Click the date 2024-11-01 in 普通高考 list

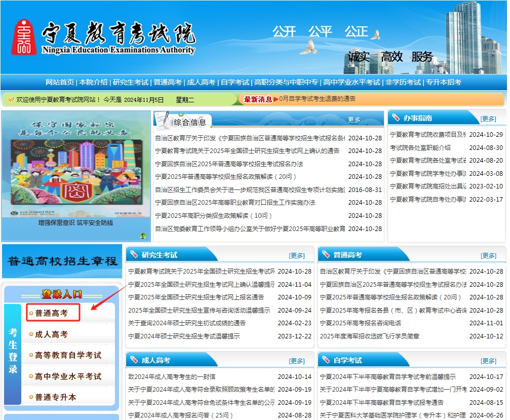(486, 323)
